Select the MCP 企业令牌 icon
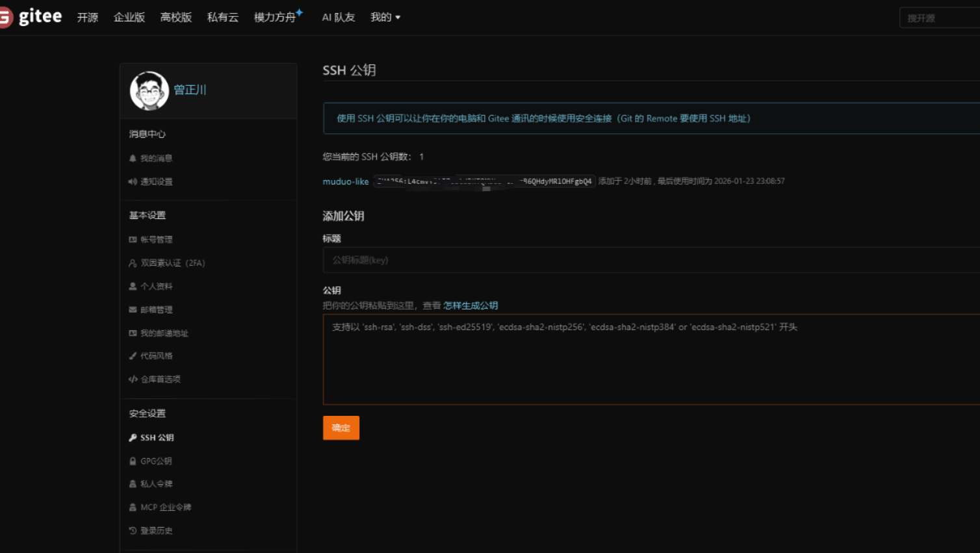The width and height of the screenshot is (980, 553). coord(133,507)
